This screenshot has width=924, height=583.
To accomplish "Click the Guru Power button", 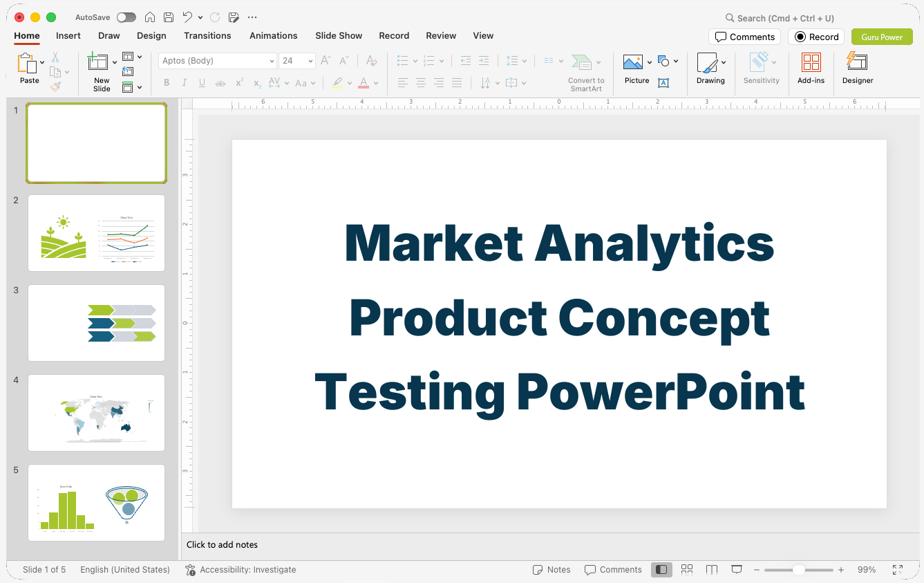I will [882, 37].
